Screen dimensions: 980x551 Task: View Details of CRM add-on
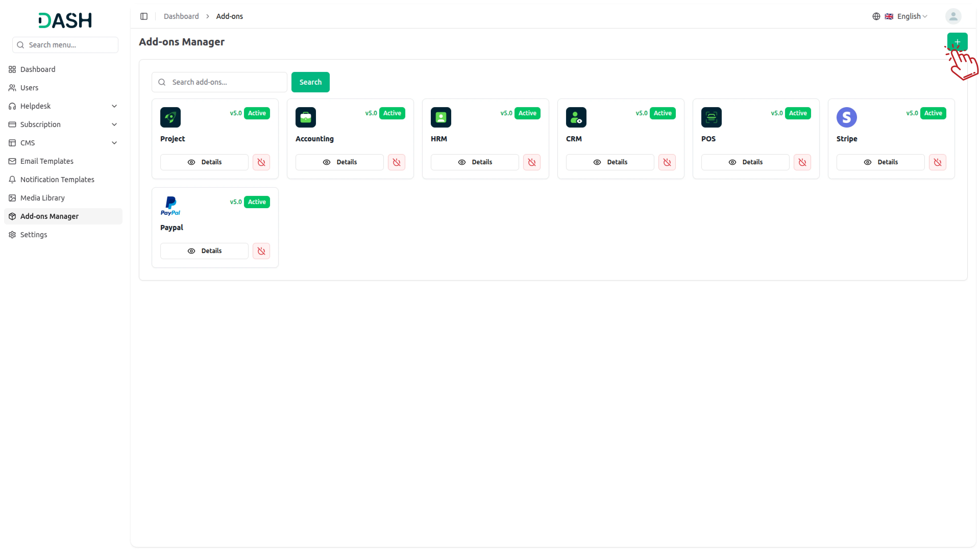click(610, 162)
